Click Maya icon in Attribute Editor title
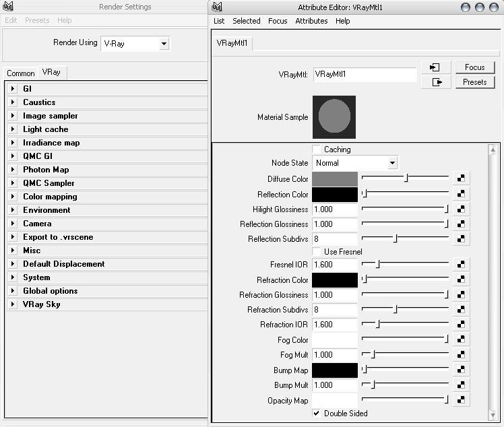The height and width of the screenshot is (427, 504). [218, 7]
